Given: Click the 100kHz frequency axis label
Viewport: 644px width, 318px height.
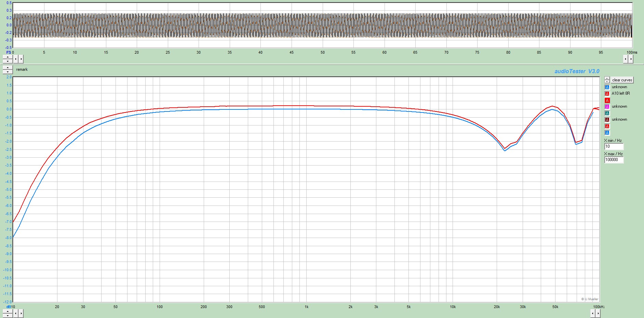Looking at the screenshot, I should pos(599,307).
